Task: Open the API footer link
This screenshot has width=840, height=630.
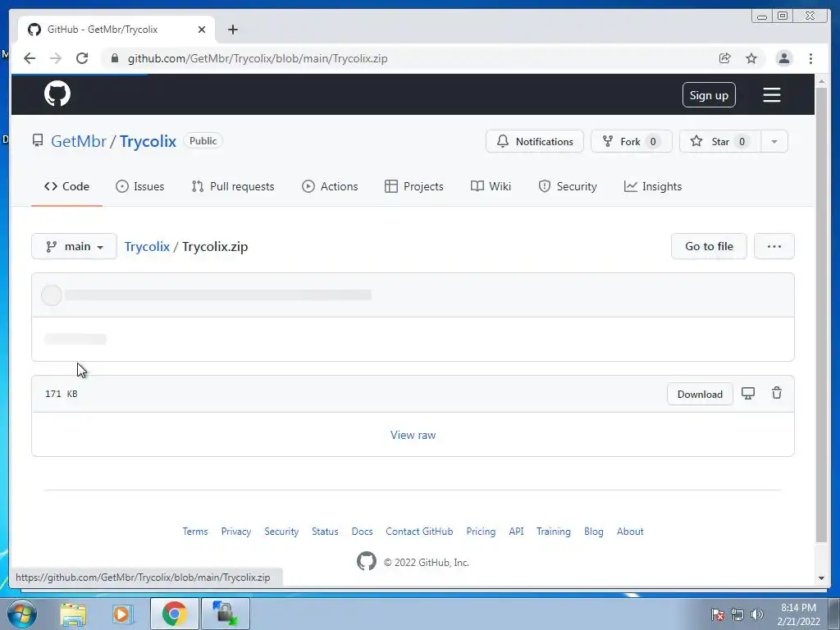Action: (x=517, y=532)
